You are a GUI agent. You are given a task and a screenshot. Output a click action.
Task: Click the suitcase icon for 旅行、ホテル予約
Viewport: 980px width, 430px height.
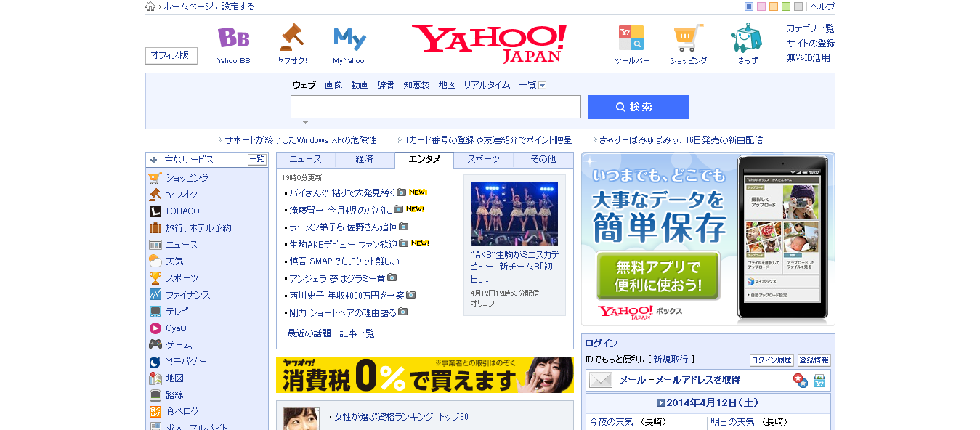tap(155, 228)
